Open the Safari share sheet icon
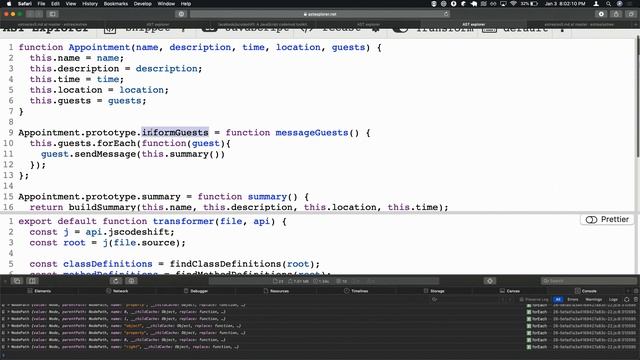This screenshot has height=360, width=640. 616,14
